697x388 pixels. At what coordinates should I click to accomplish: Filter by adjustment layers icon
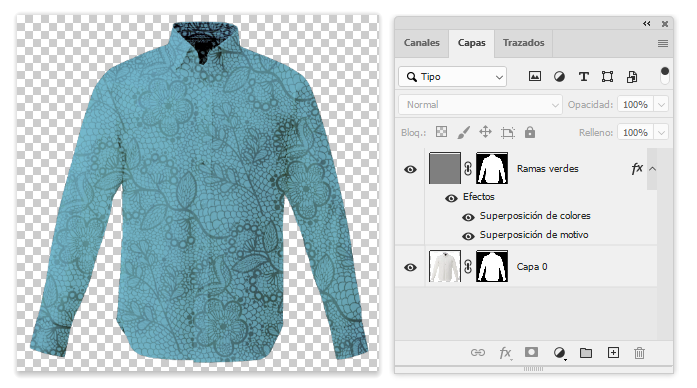[x=559, y=77]
